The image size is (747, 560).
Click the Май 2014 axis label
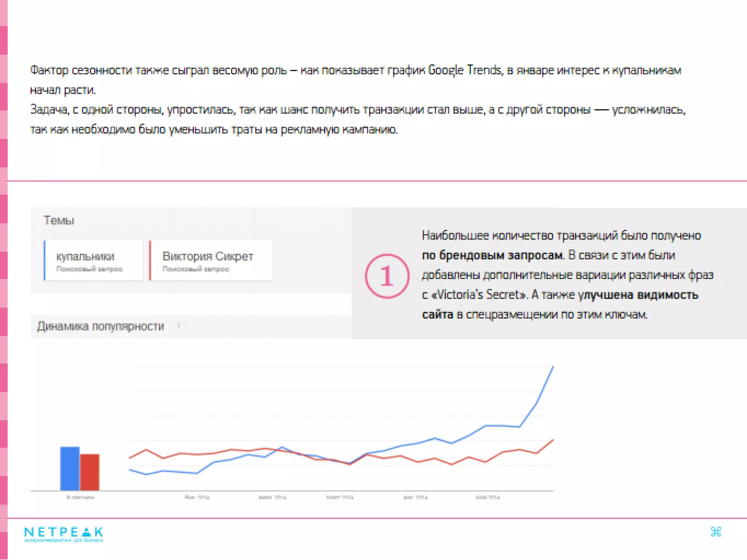(x=488, y=497)
